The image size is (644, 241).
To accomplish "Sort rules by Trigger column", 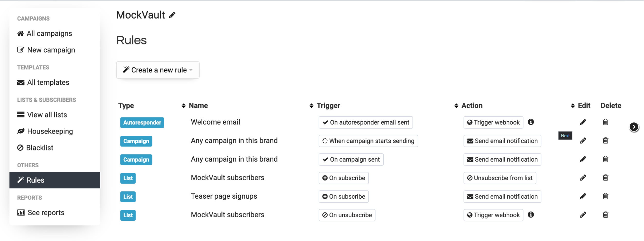I will coord(328,106).
